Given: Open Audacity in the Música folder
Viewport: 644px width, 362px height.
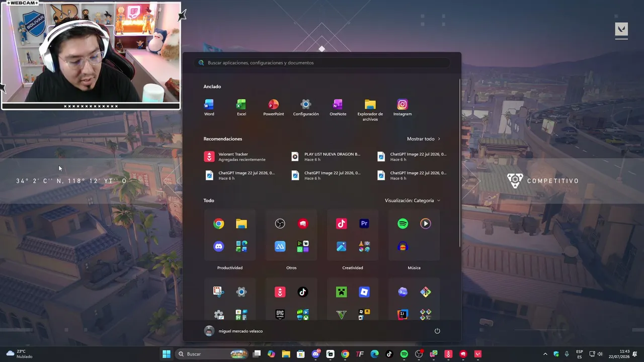Looking at the screenshot, I should point(403,246).
